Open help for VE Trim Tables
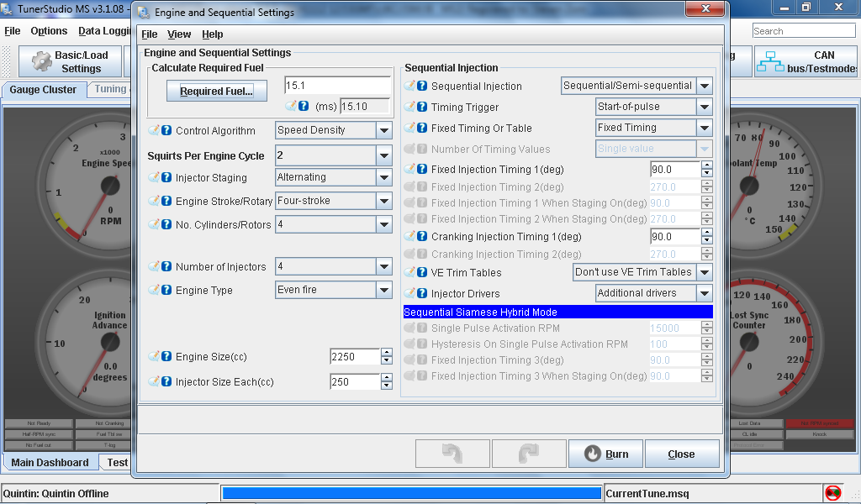This screenshot has height=504, width=861. [x=422, y=272]
